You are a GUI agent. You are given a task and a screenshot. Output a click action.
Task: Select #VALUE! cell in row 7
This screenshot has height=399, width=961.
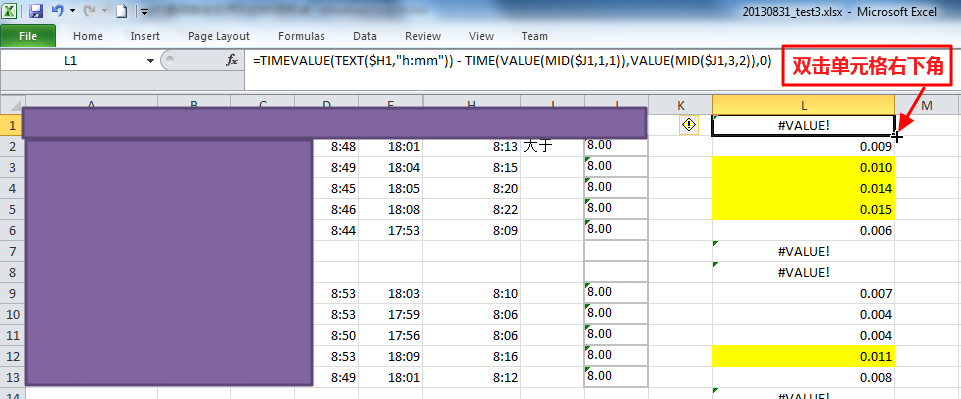click(803, 251)
